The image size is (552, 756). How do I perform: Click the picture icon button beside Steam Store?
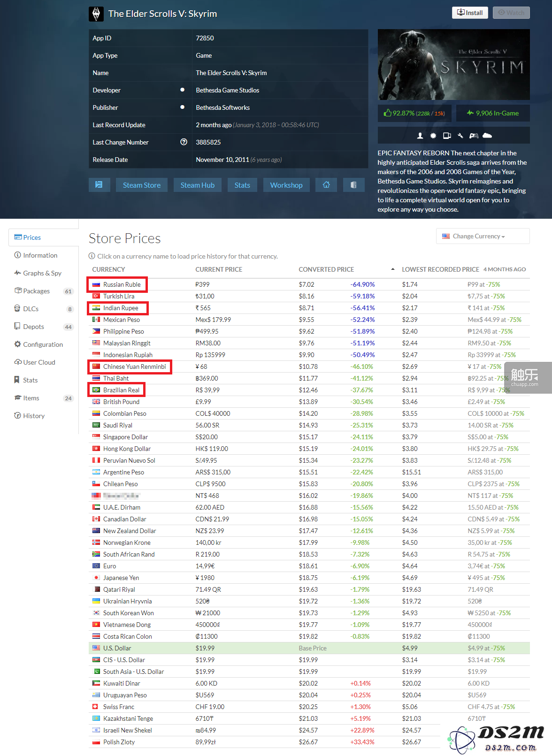click(99, 185)
